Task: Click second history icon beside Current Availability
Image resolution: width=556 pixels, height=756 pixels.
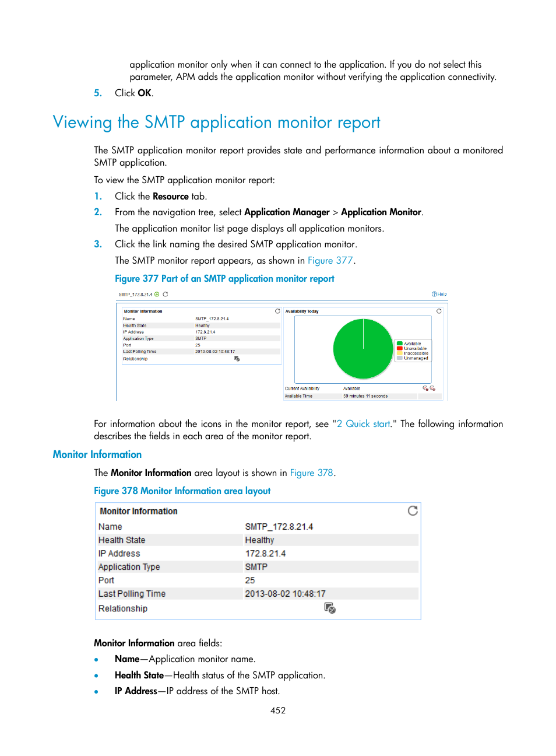Action: [432, 388]
